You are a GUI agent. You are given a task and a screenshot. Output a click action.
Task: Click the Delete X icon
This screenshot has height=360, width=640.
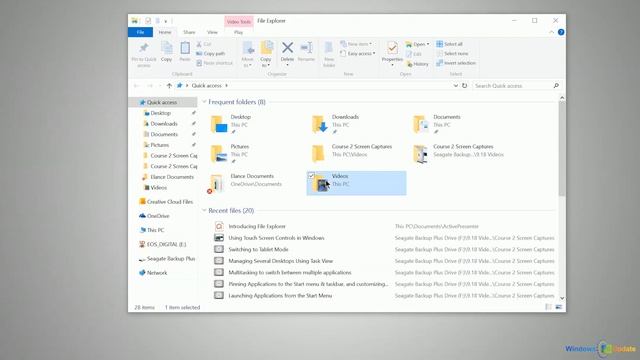pos(287,48)
